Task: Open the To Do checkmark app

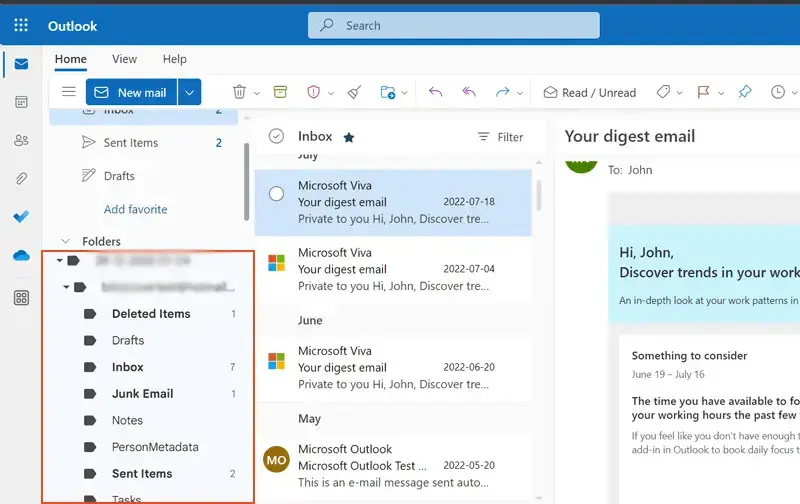Action: click(21, 216)
